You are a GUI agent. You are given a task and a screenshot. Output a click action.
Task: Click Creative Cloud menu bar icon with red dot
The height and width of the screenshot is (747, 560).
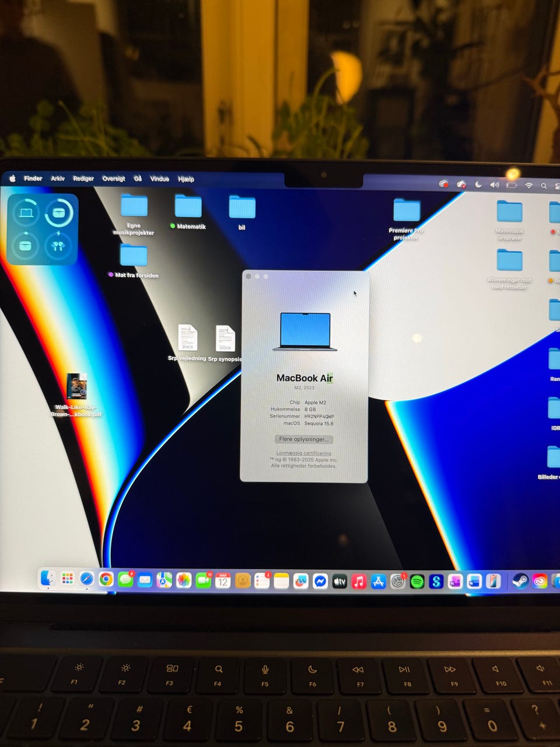tap(444, 184)
